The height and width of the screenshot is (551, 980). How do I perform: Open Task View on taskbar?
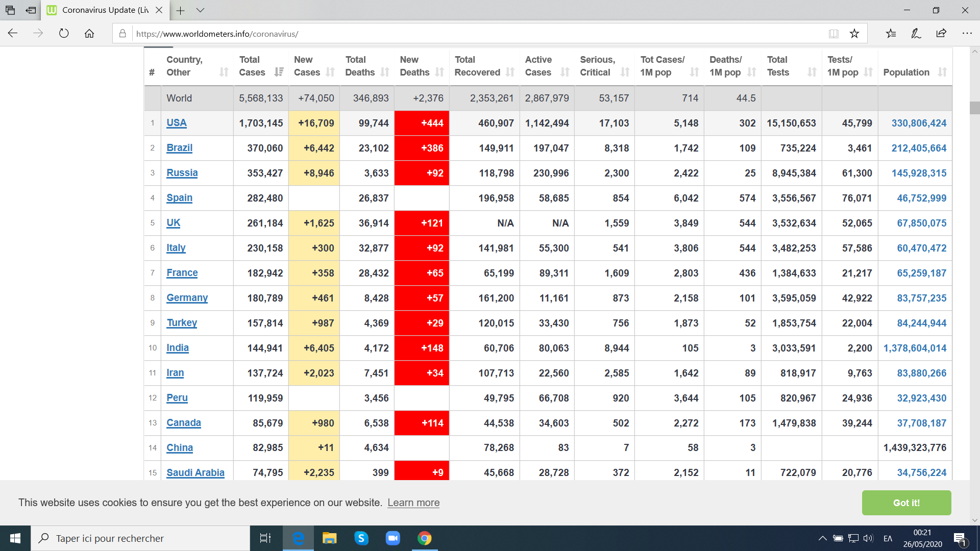pyautogui.click(x=265, y=538)
